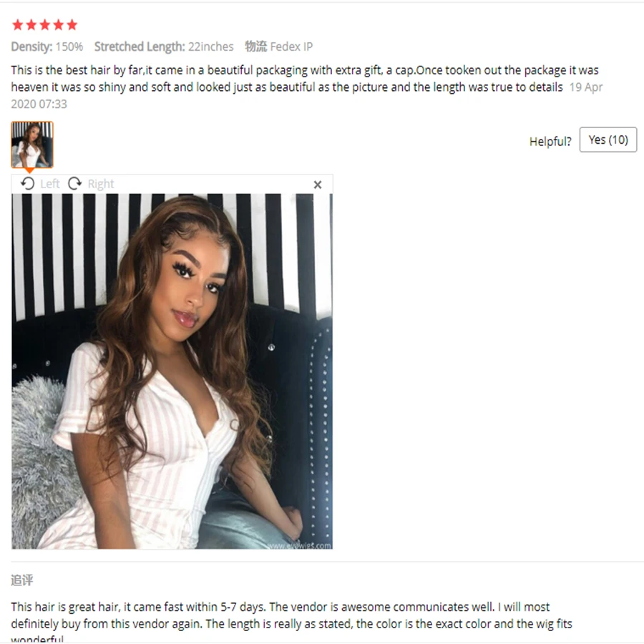Screen dimensions: 644x644
Task: Click the Stretched Length: 22inches attribute
Action: 164,47
